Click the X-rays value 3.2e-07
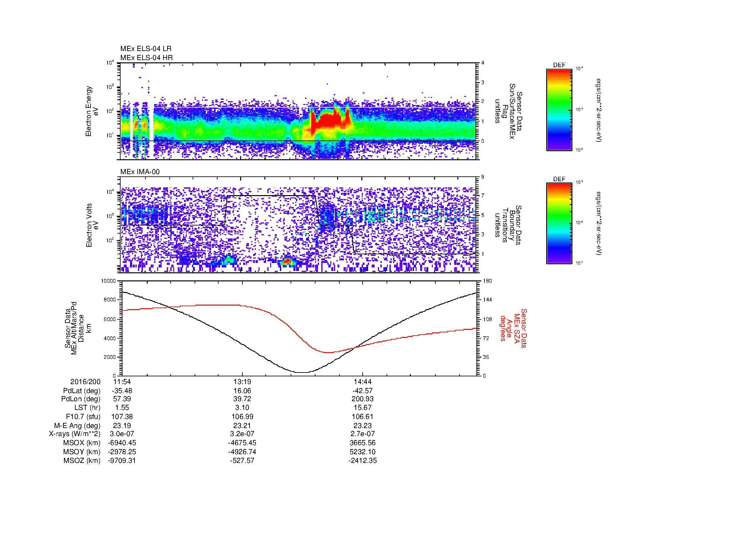The width and height of the screenshot is (756, 534). tap(242, 434)
